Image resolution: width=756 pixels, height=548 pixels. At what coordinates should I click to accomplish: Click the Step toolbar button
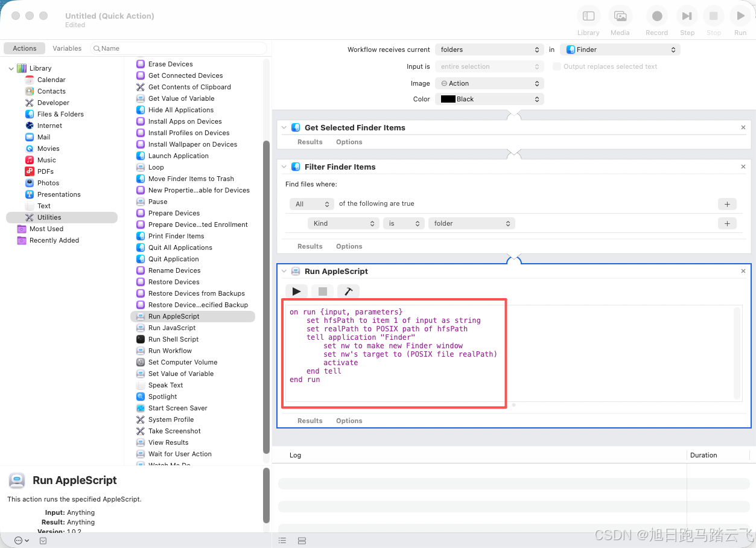click(x=687, y=16)
